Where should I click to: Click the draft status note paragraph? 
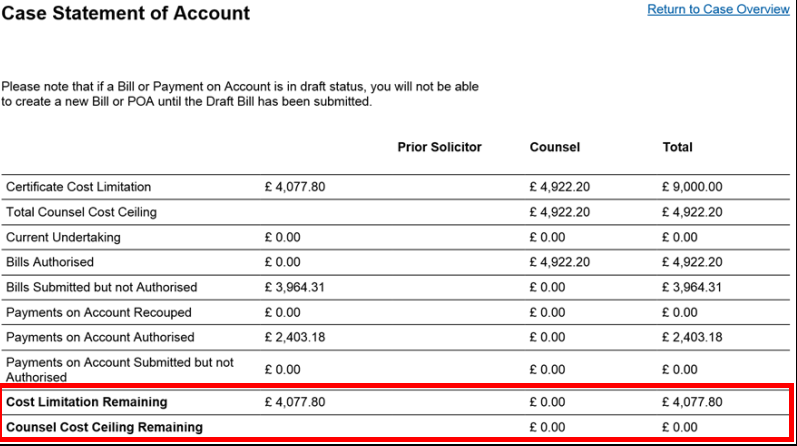[x=240, y=94]
